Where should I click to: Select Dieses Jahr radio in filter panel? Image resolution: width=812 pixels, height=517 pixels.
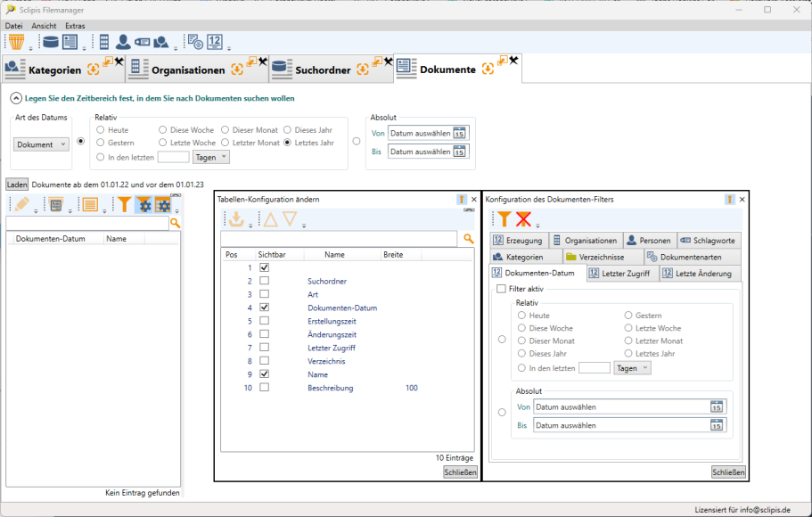click(522, 353)
